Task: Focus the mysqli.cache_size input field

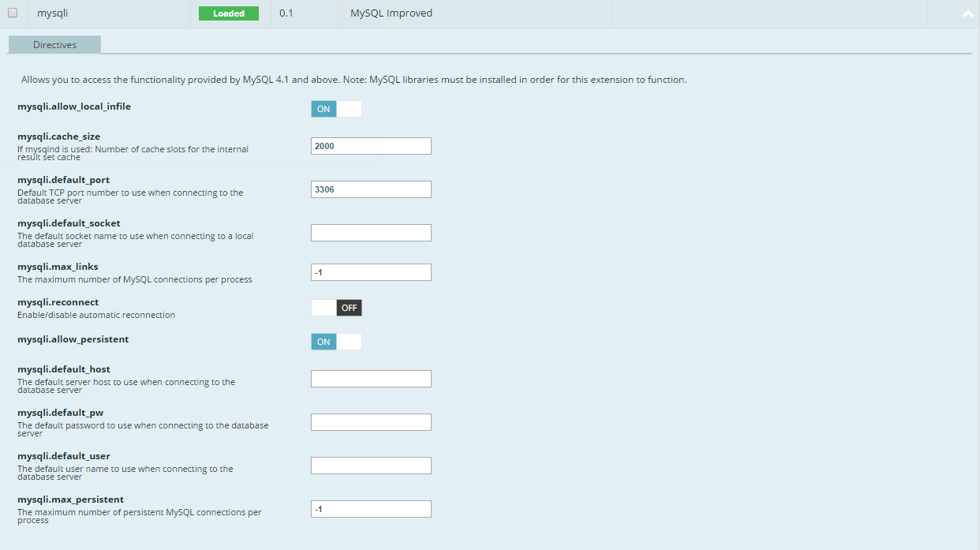Action: pyautogui.click(x=371, y=146)
